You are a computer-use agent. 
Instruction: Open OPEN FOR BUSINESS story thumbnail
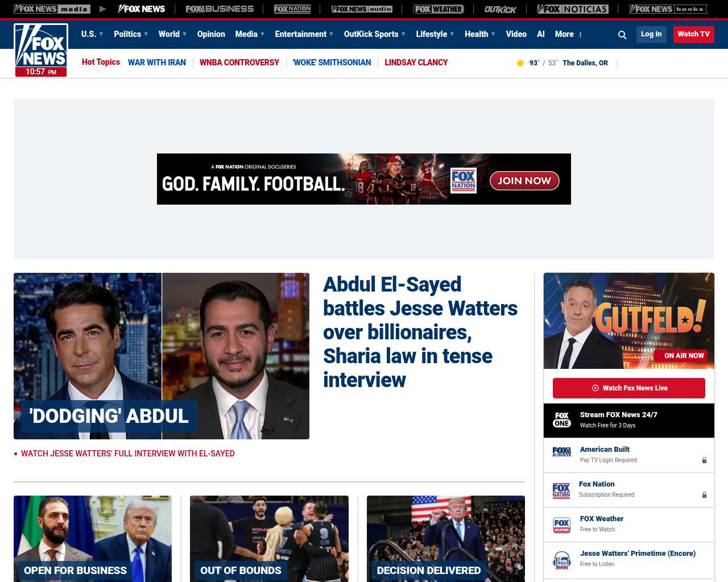[x=93, y=539]
